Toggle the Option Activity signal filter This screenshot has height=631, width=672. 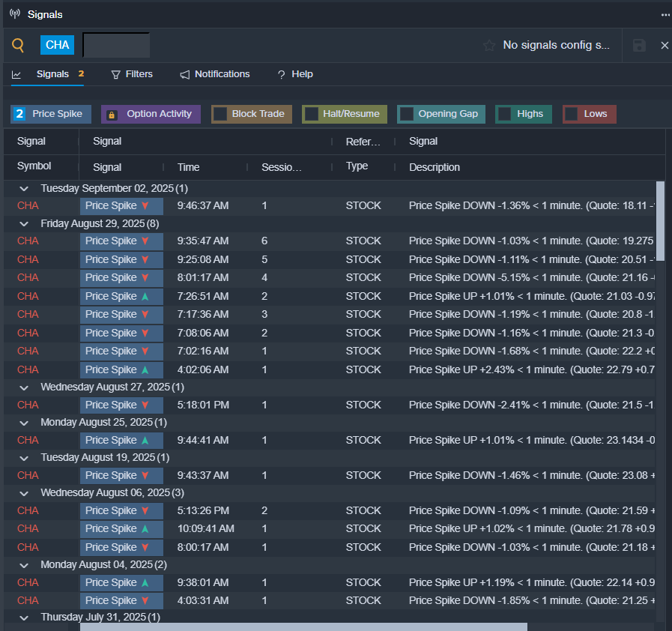pyautogui.click(x=151, y=114)
